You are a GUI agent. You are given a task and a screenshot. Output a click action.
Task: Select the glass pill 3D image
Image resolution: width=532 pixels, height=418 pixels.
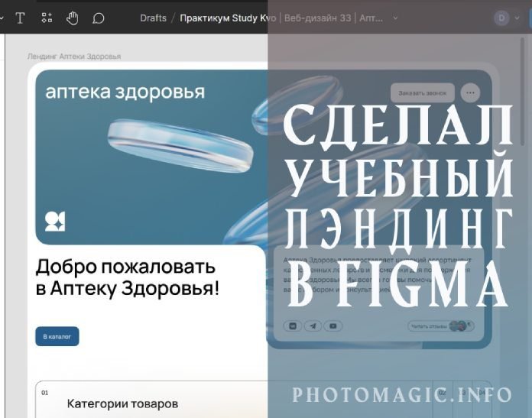pos(180,146)
